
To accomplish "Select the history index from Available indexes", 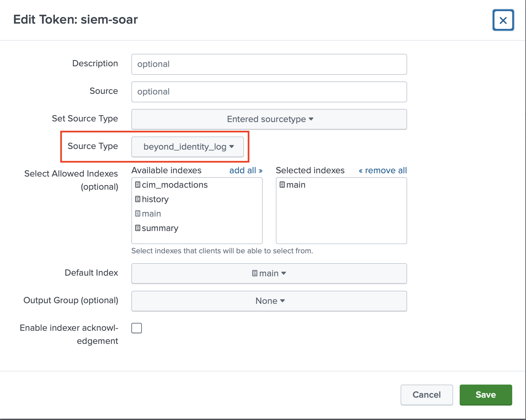I will click(x=155, y=199).
